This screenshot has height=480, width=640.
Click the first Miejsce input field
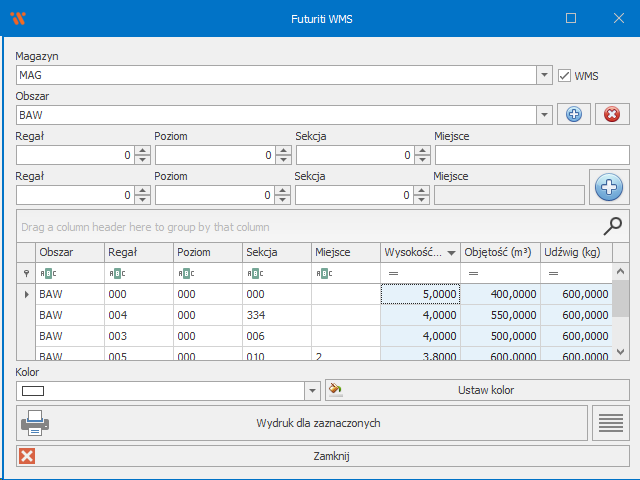point(531,155)
